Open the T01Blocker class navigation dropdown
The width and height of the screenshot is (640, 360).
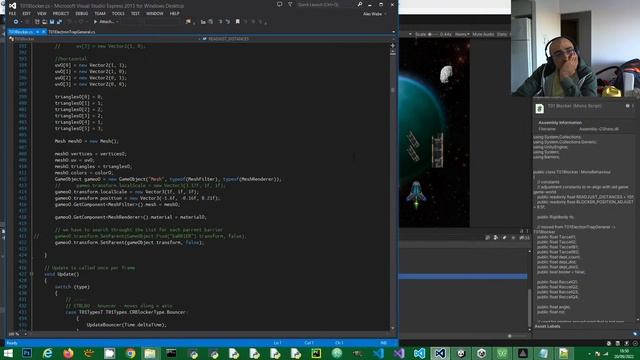(x=105, y=39)
